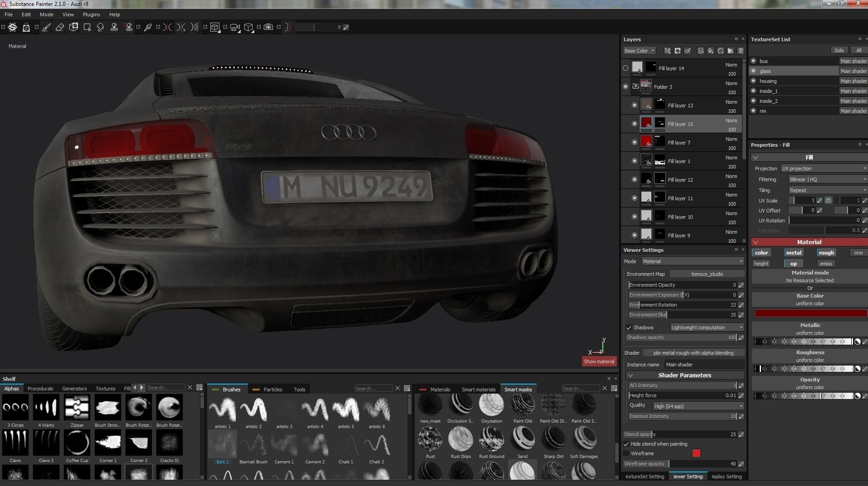Click the dark red Base Color swatch
This screenshot has height=486, width=868.
pos(810,313)
